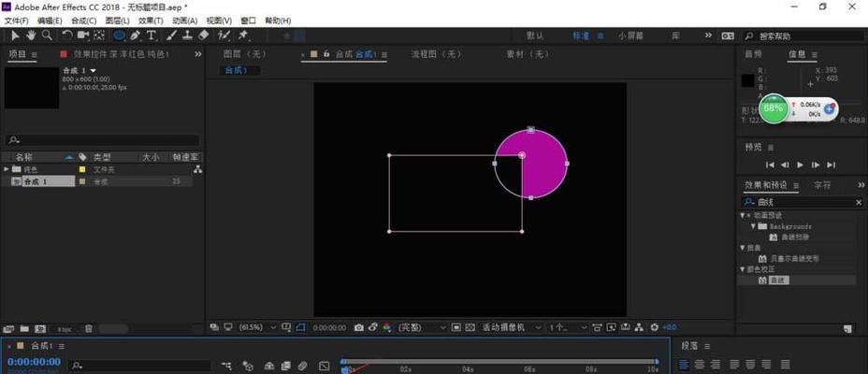Viewport: 868px width, 374px height.
Task: Switch to the 小屏幕 workspace
Action: (631, 36)
